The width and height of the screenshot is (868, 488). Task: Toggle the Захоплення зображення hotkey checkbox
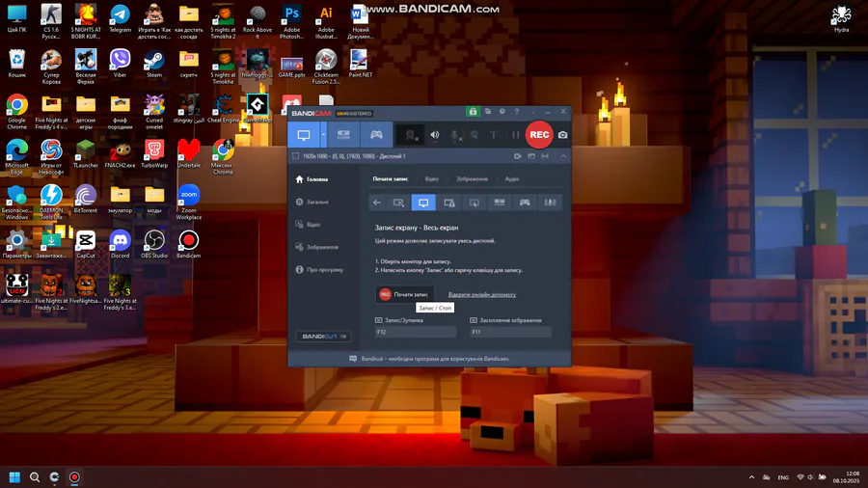pyautogui.click(x=474, y=320)
